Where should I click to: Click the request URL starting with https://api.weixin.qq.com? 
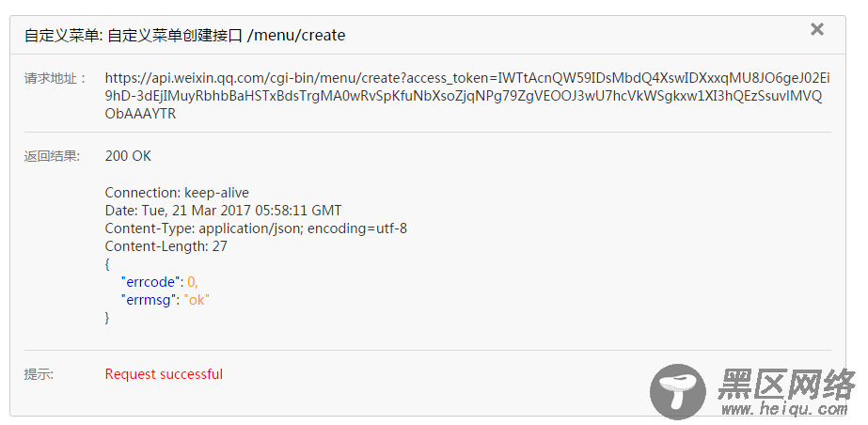467,96
